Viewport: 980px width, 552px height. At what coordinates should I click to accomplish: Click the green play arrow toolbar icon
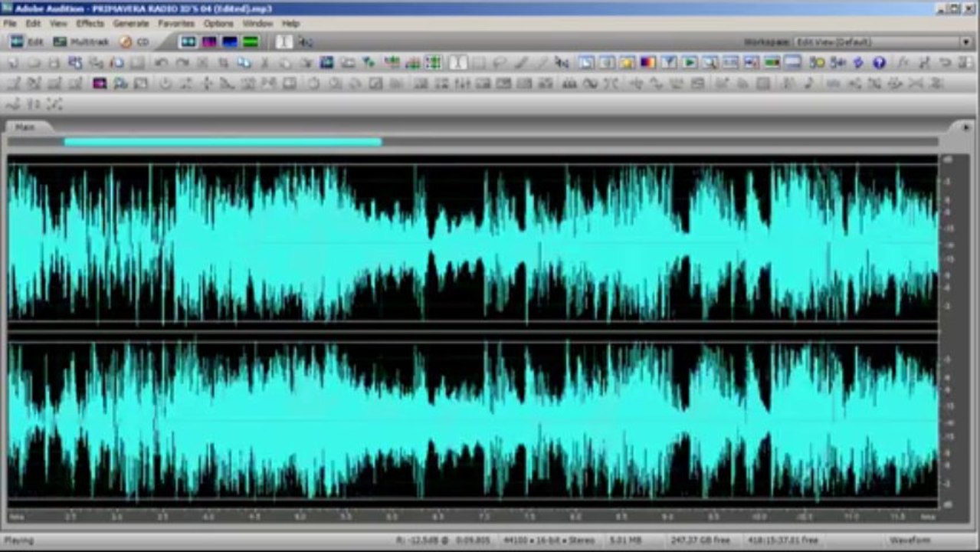click(690, 63)
